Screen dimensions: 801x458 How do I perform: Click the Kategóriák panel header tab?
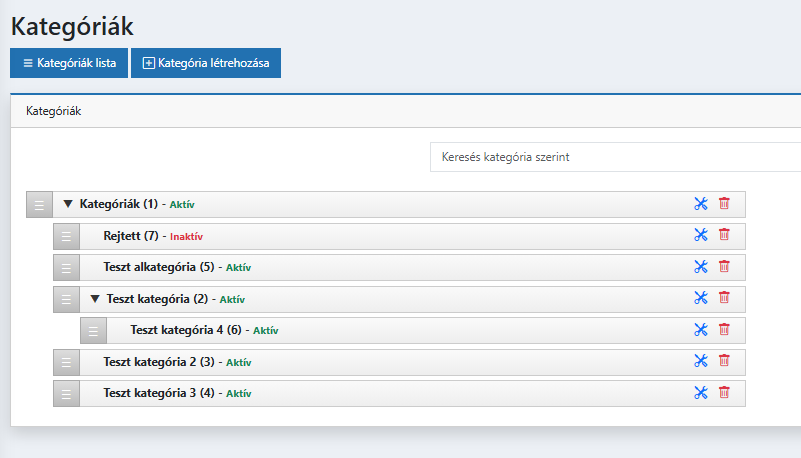[x=53, y=111]
